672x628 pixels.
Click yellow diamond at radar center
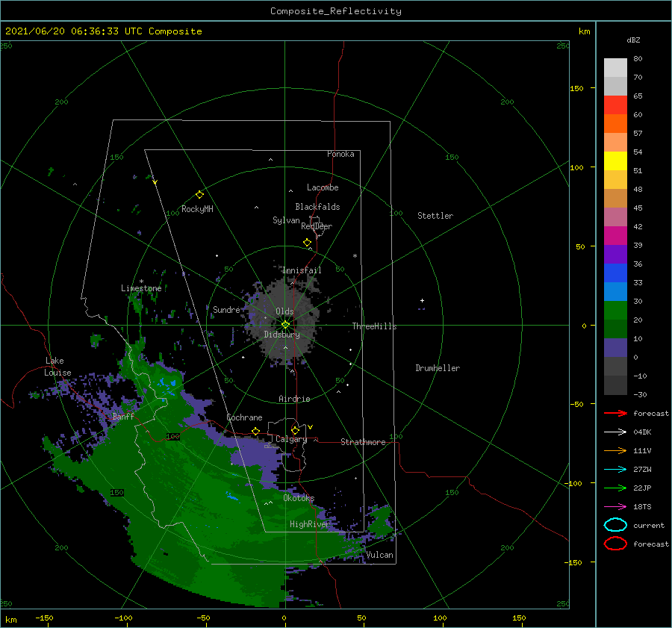[x=285, y=325]
